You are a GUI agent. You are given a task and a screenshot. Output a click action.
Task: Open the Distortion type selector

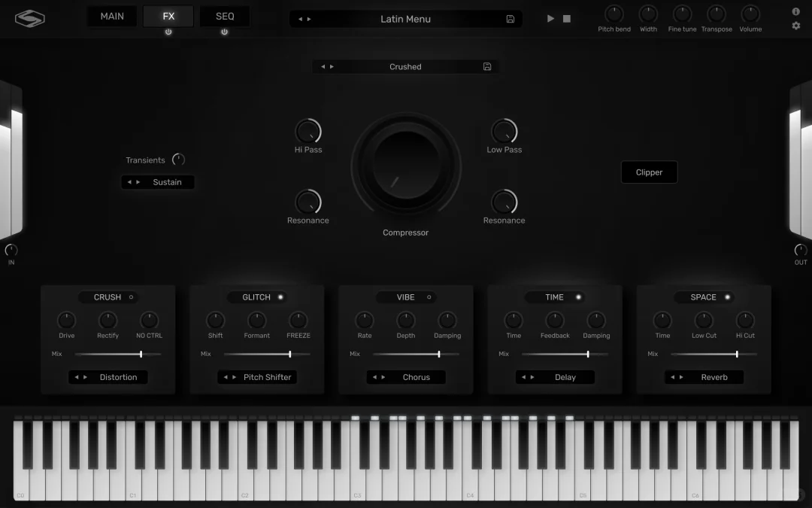point(108,377)
